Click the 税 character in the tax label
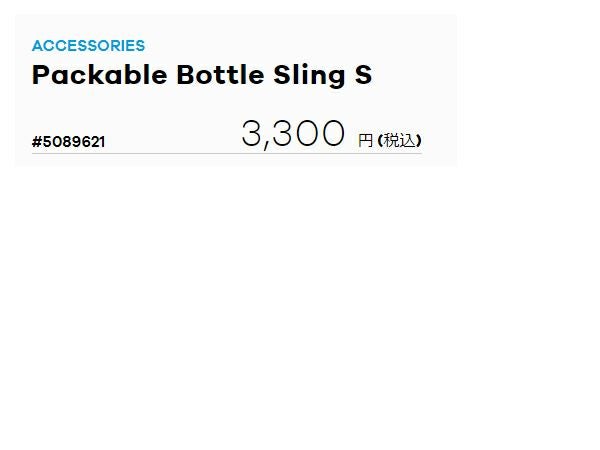The height and width of the screenshot is (450, 600). tap(392, 141)
